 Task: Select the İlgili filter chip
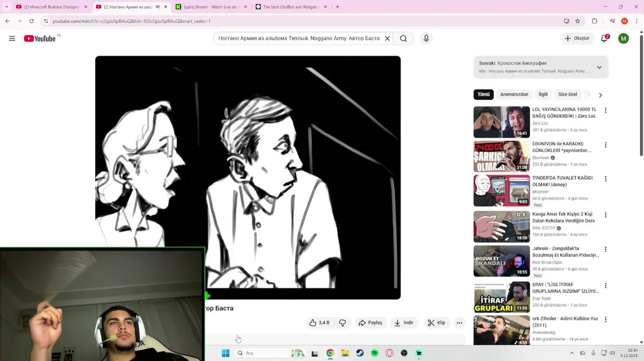click(x=543, y=94)
